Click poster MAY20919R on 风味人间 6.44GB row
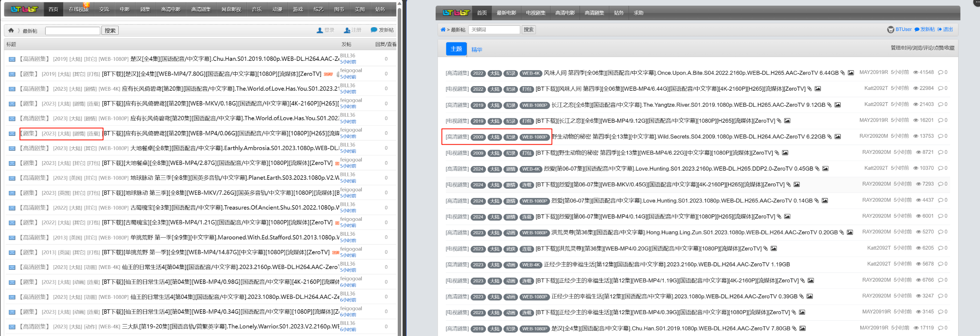The width and height of the screenshot is (980, 336). click(874, 72)
